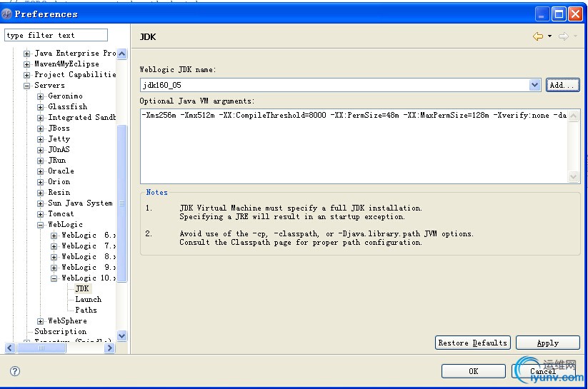Expand the Resin server node

coord(40,193)
